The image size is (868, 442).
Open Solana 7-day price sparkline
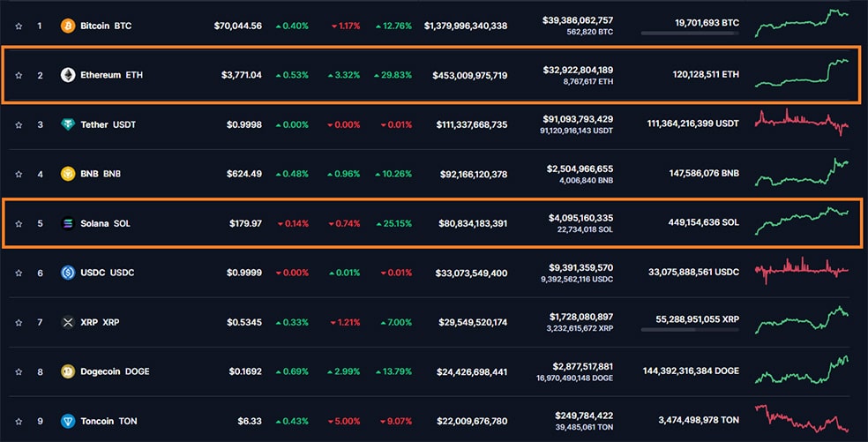click(802, 221)
